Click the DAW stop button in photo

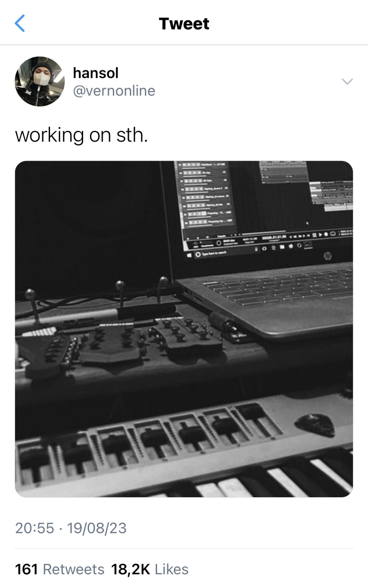[315, 235]
